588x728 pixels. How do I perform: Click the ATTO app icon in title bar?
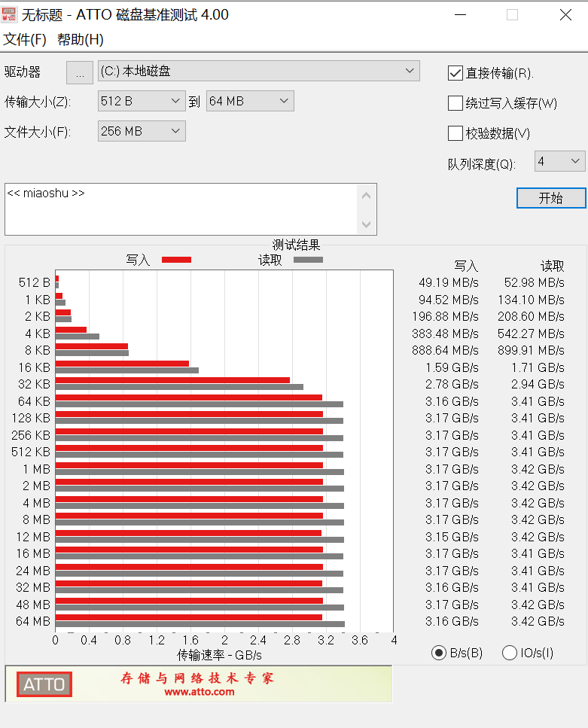(x=9, y=14)
